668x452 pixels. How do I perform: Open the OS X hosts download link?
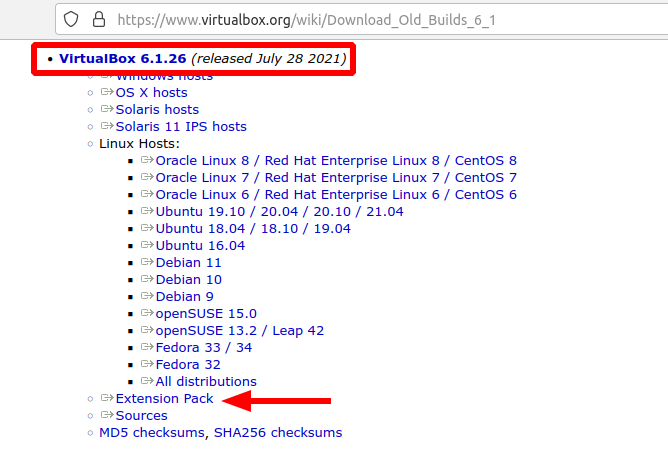pos(151,92)
